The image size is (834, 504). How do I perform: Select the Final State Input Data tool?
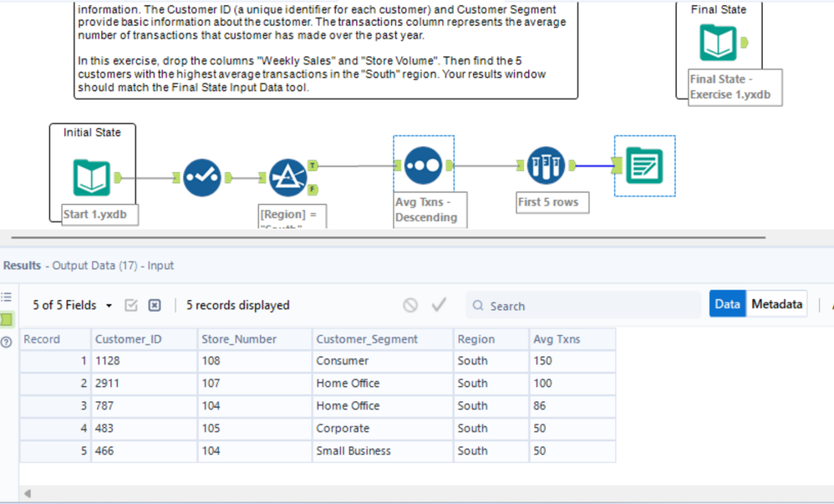click(x=718, y=43)
